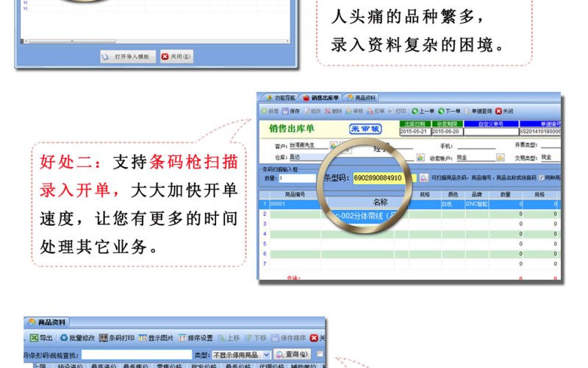Viewport: 588px width, 368px height.
Task: Select row number 5 in order table
Action: coord(265,244)
